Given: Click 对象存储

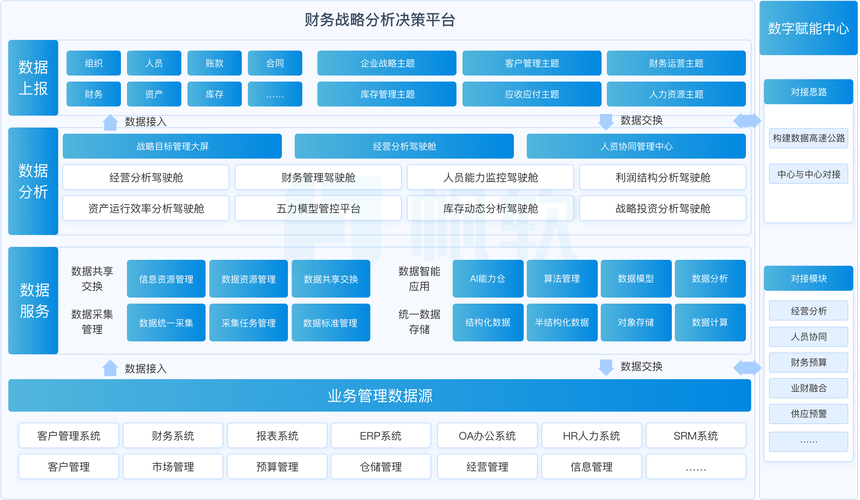Looking at the screenshot, I should click(636, 322).
